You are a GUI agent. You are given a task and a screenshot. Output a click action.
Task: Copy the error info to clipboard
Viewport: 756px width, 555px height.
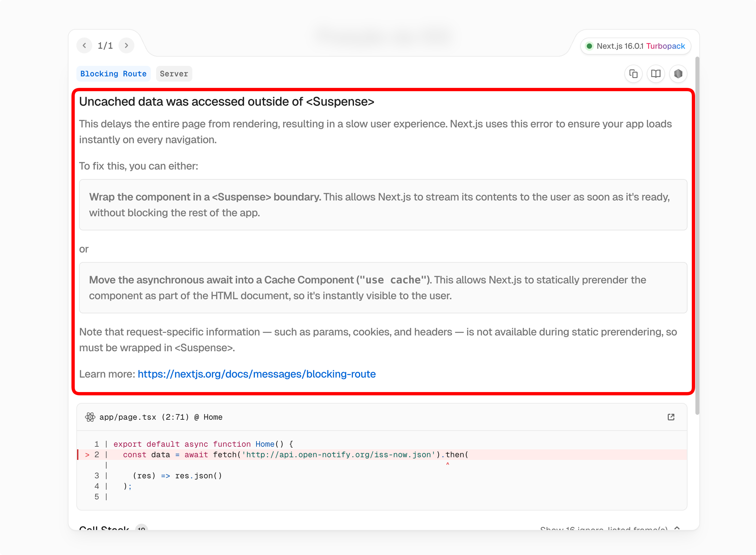pyautogui.click(x=634, y=74)
